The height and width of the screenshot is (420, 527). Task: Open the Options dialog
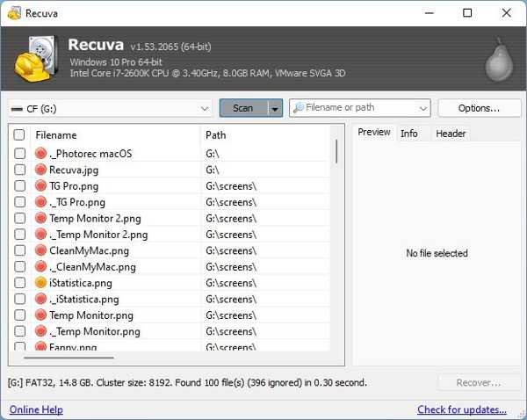click(479, 108)
